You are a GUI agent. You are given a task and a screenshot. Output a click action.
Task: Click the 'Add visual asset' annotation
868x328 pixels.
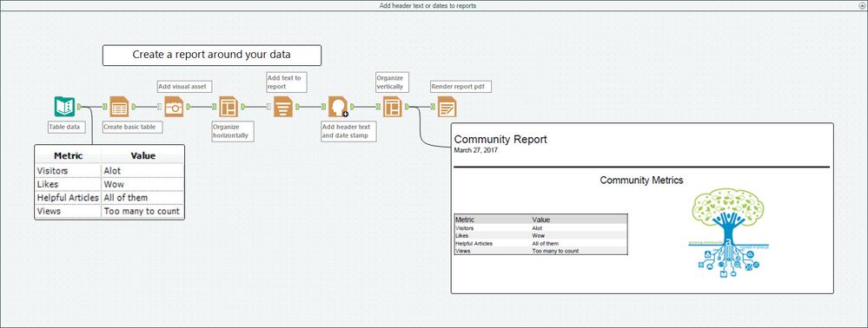coord(184,86)
